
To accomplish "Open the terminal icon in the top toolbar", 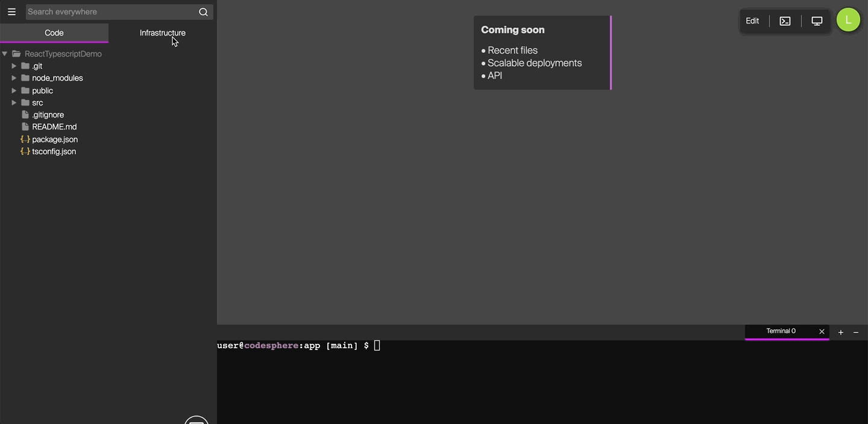I will point(785,20).
